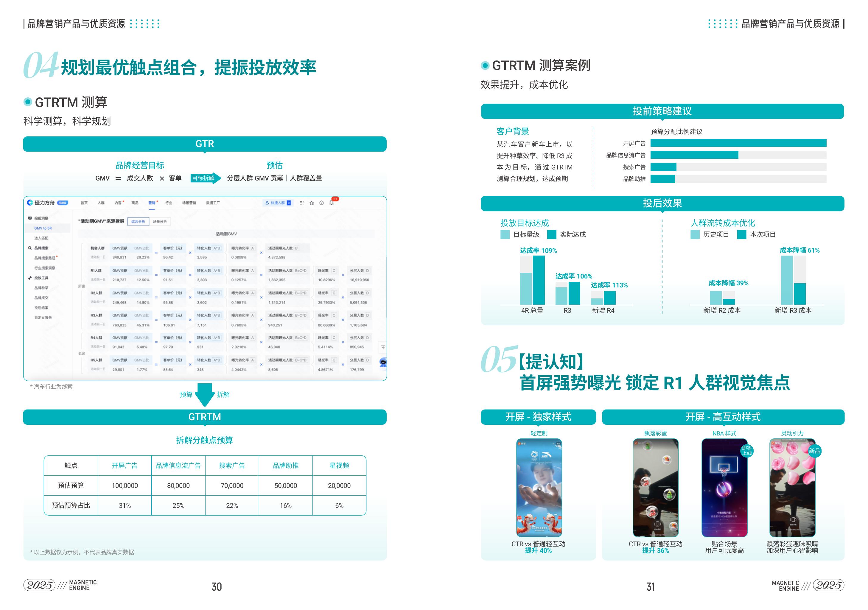Click the 实际达成 legend color swatch
The image size is (868, 610).
(x=552, y=234)
